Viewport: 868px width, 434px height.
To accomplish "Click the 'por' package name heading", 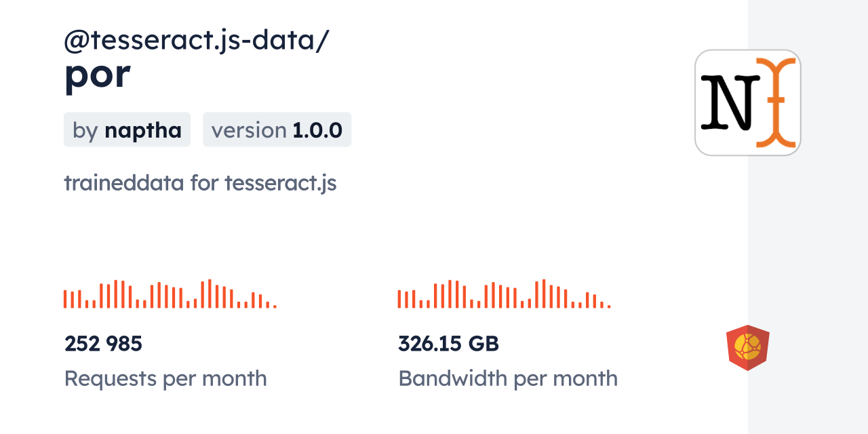I will tap(97, 74).
